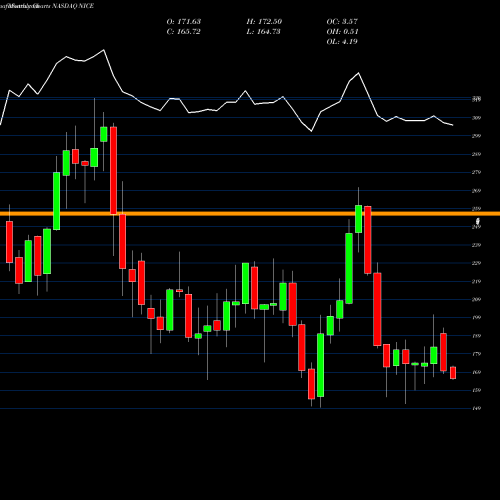Click the high price value H: 172.50
This screenshot has height=500, width=500.
[x=264, y=22]
